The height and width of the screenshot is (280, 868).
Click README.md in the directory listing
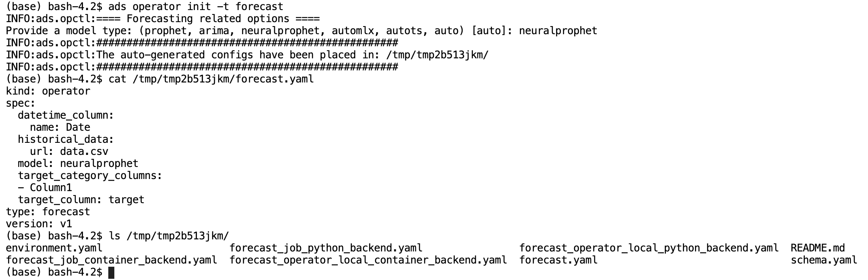pyautogui.click(x=817, y=248)
